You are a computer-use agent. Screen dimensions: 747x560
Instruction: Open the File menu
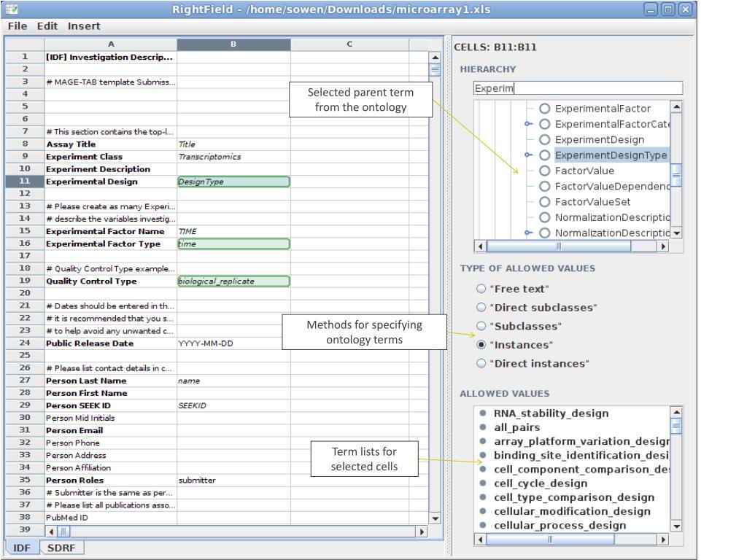tap(18, 26)
